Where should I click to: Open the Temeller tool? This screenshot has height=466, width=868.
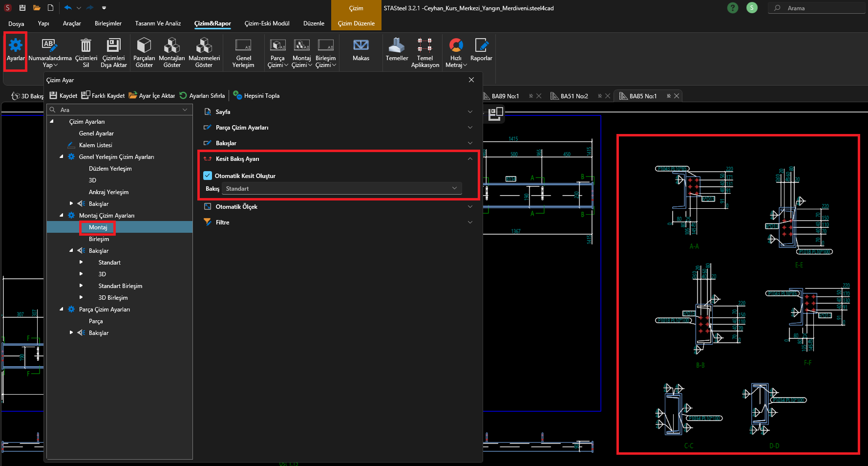coord(397,45)
